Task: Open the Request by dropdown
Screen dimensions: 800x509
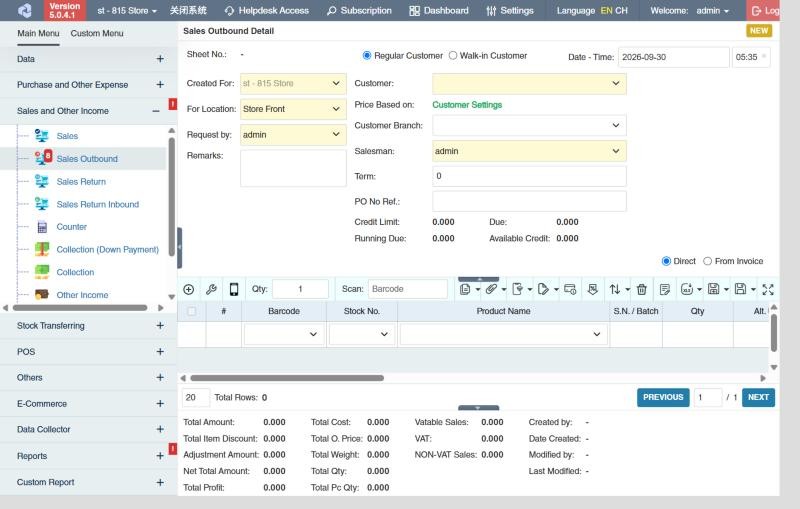Action: point(293,135)
